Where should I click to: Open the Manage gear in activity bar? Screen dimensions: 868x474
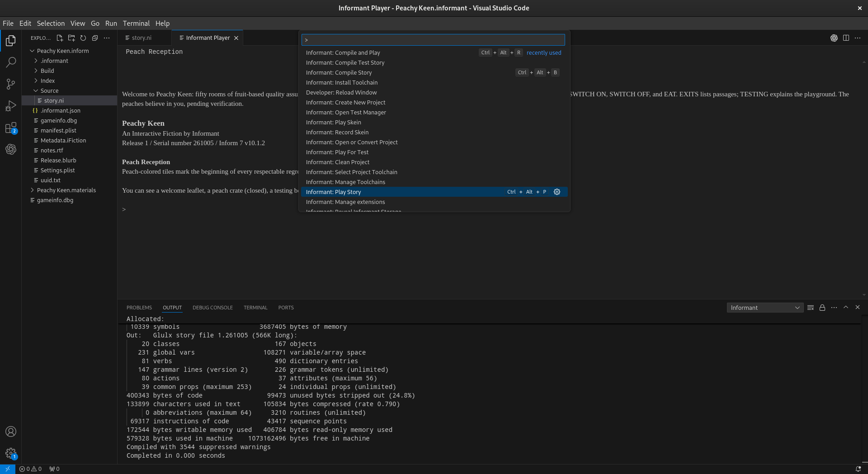(11, 453)
